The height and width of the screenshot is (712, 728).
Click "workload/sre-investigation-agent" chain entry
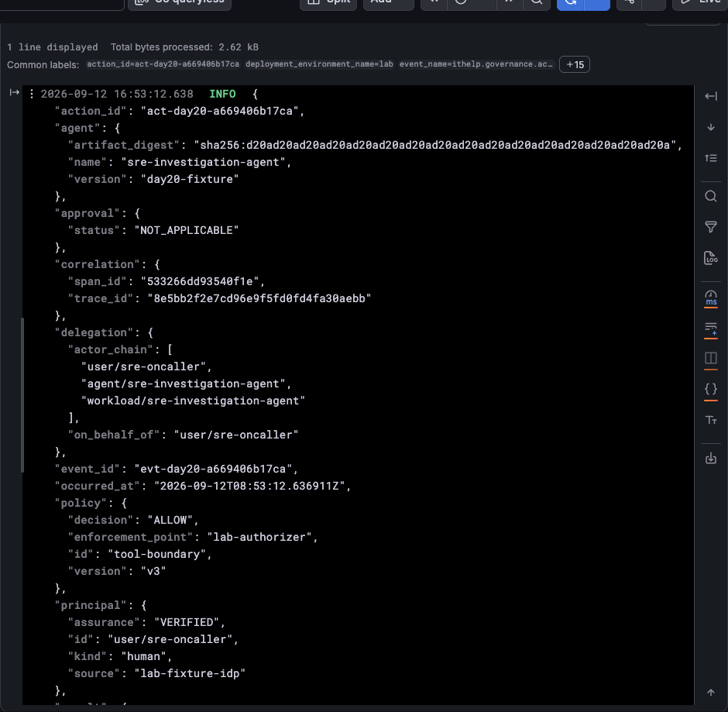pyautogui.click(x=193, y=401)
